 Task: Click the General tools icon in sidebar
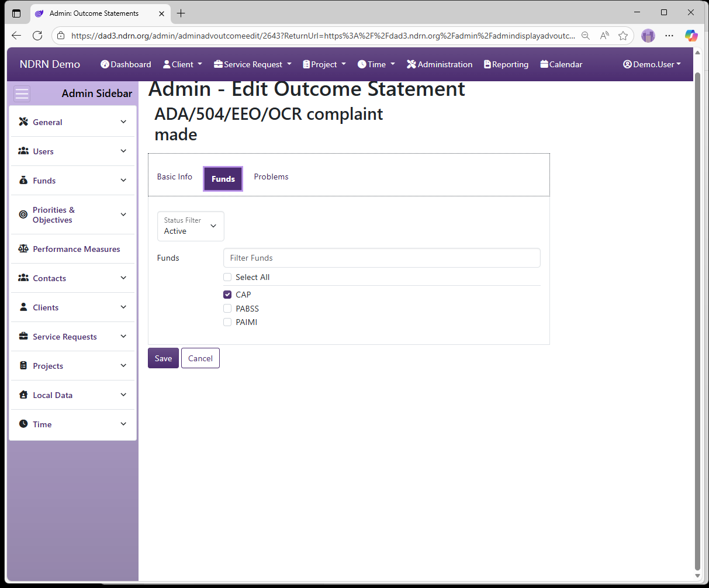pos(23,122)
